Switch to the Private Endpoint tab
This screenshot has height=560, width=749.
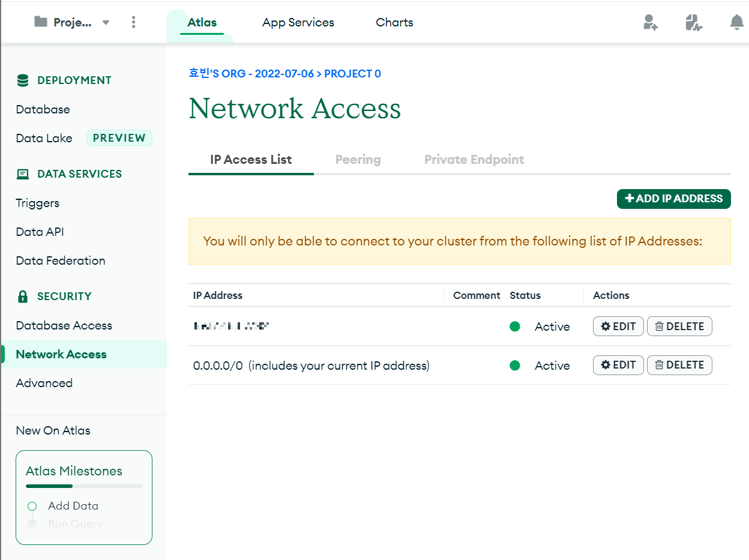point(474,160)
